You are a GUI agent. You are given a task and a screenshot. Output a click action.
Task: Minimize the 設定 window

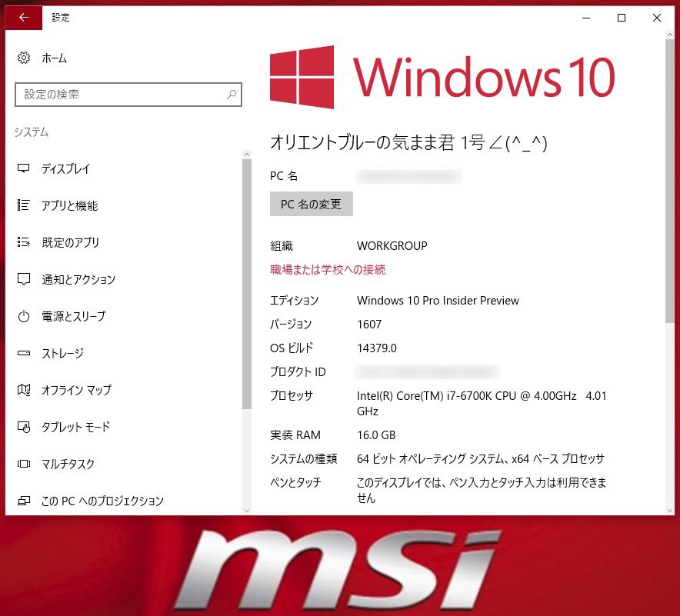pos(586,18)
